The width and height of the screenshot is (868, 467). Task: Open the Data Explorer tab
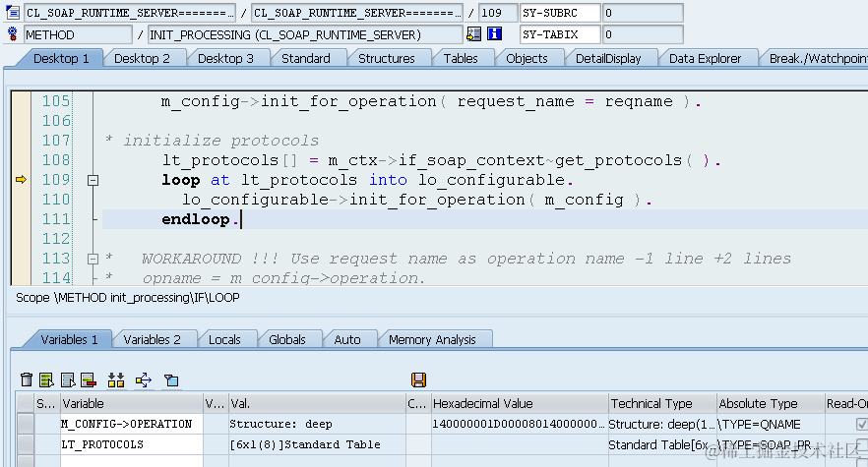[x=705, y=59]
